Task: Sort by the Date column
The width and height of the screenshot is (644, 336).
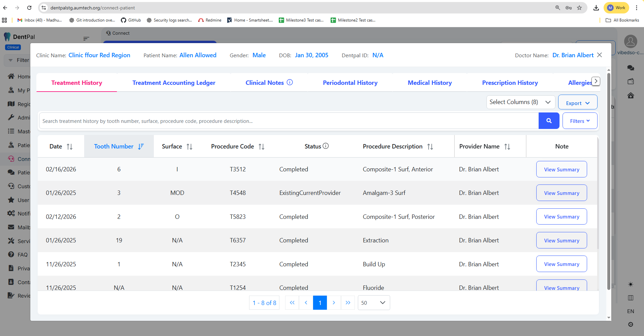Action: (x=69, y=146)
